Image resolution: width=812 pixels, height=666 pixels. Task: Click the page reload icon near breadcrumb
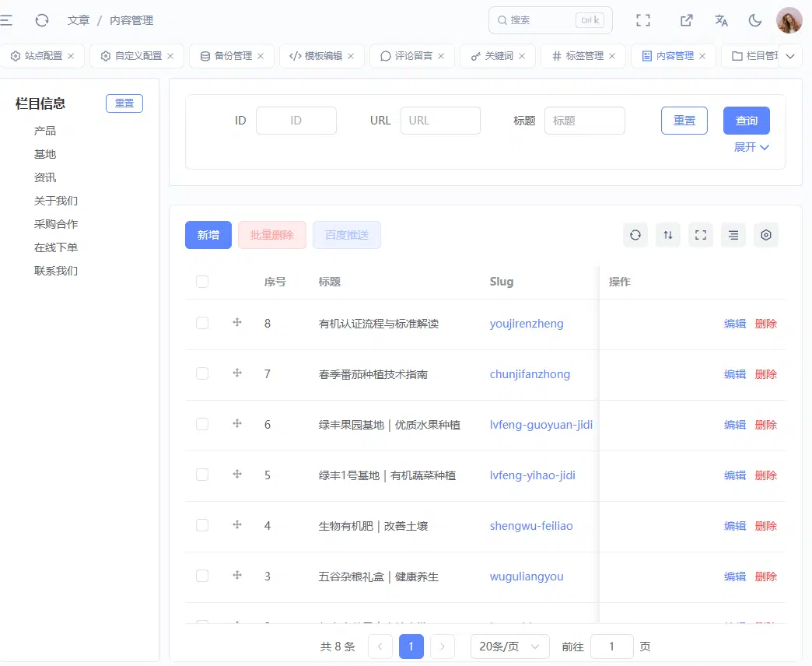(x=42, y=20)
